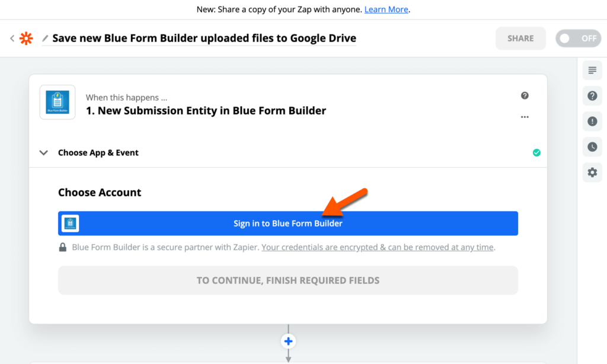This screenshot has width=607, height=364.
Task: Open the description notes icon in sidebar
Action: 592,70
